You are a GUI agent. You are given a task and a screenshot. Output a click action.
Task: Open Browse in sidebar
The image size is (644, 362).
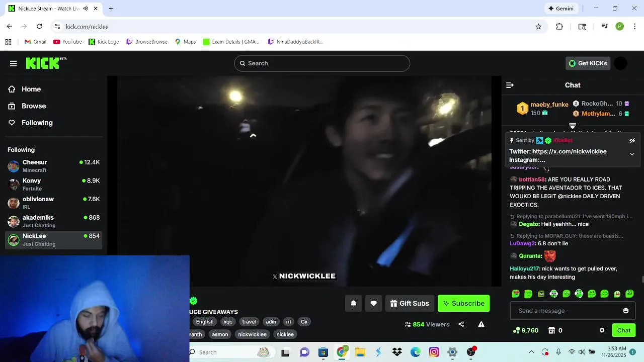pos(34,106)
